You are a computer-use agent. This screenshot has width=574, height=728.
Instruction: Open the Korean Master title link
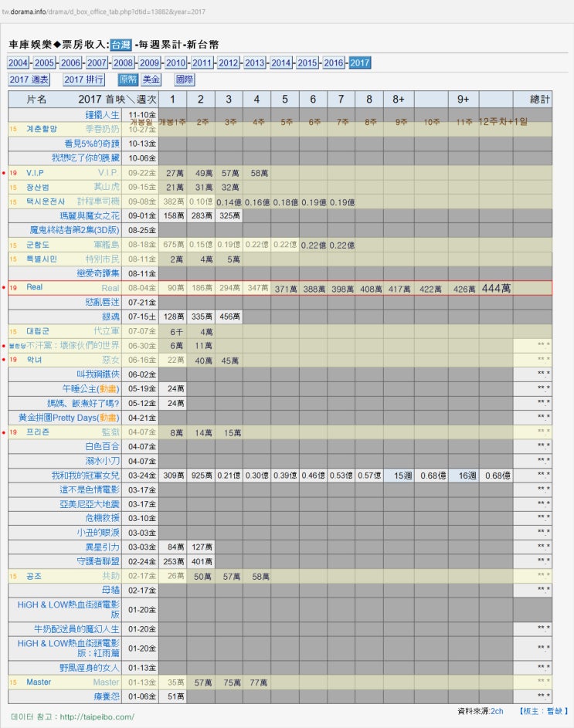point(39,682)
